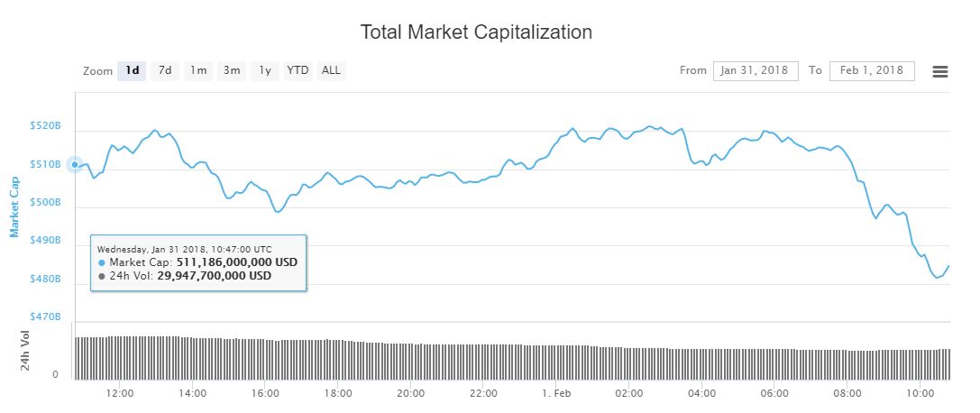Choose the YTD zoom option

298,70
